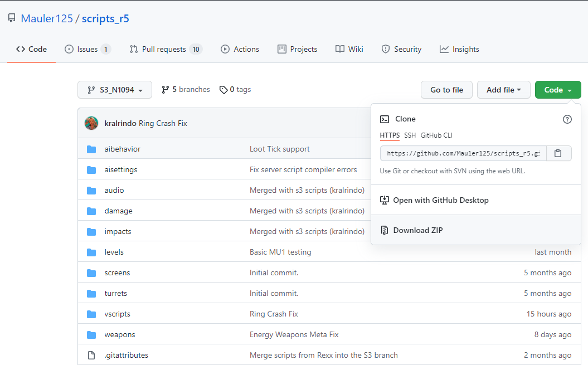The image size is (588, 365).
Task: Click the help question mark icon in Clone panel
Action: (x=567, y=119)
